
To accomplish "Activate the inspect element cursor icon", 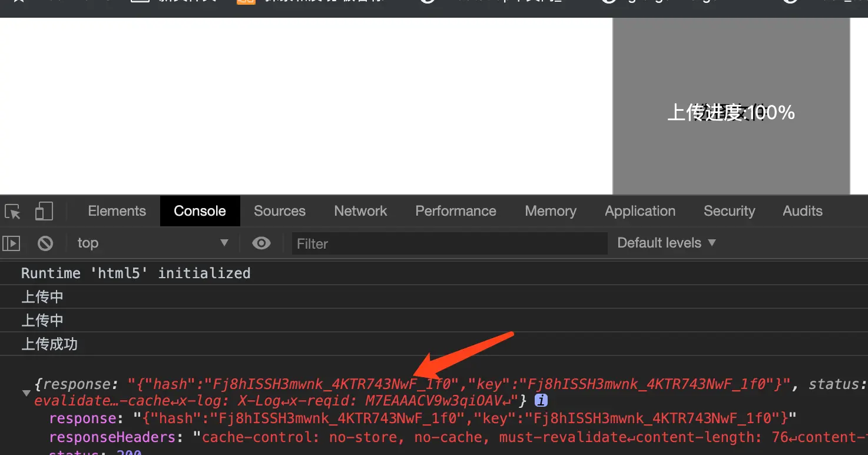I will click(12, 212).
